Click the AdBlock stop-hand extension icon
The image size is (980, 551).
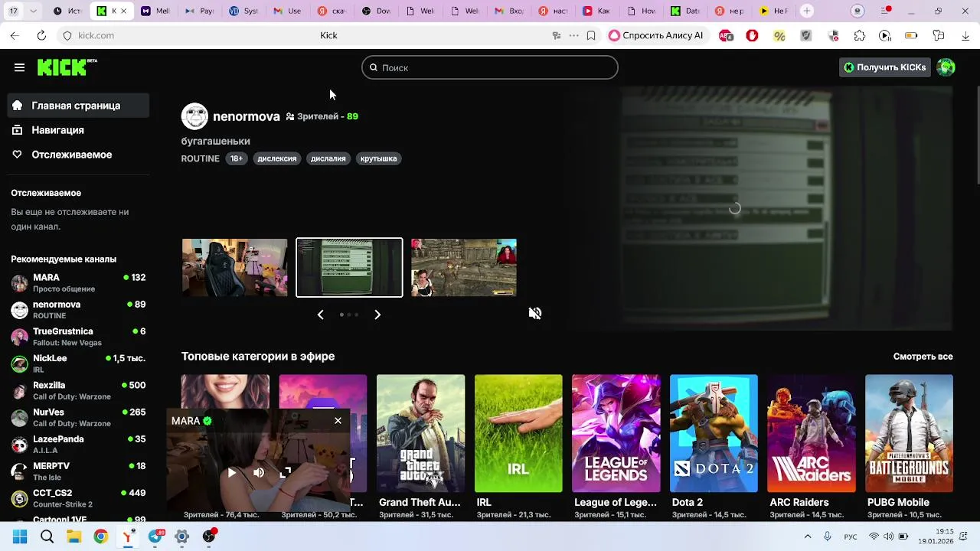tap(753, 35)
